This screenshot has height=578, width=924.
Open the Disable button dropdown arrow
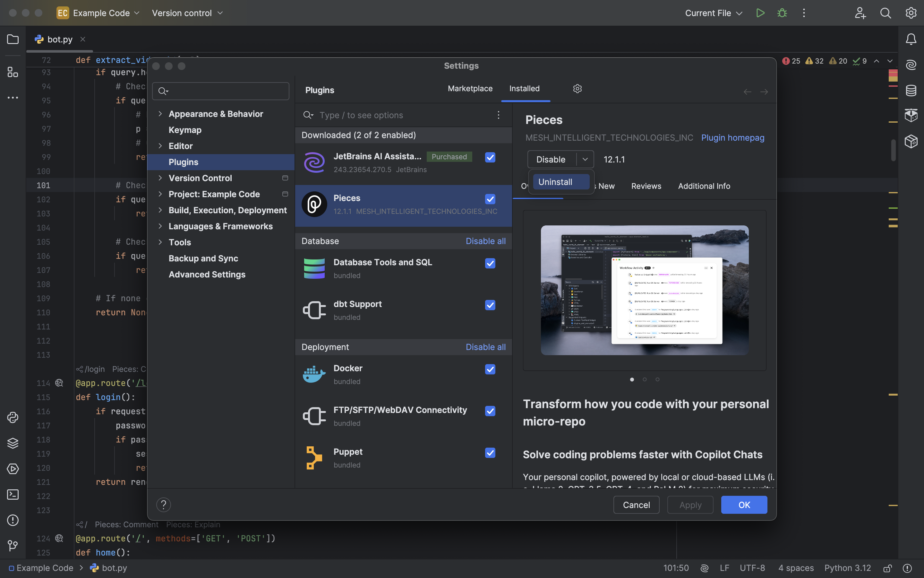click(x=585, y=159)
